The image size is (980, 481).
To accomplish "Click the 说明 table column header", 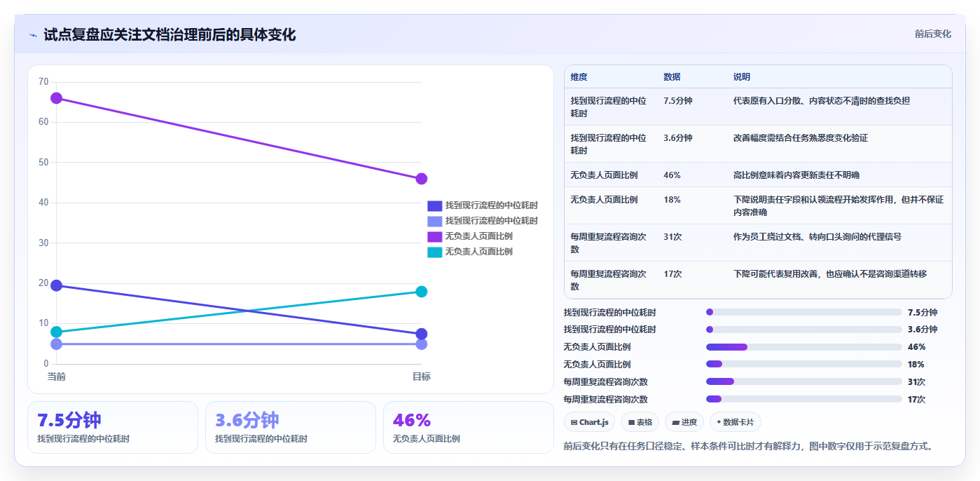I will [742, 77].
